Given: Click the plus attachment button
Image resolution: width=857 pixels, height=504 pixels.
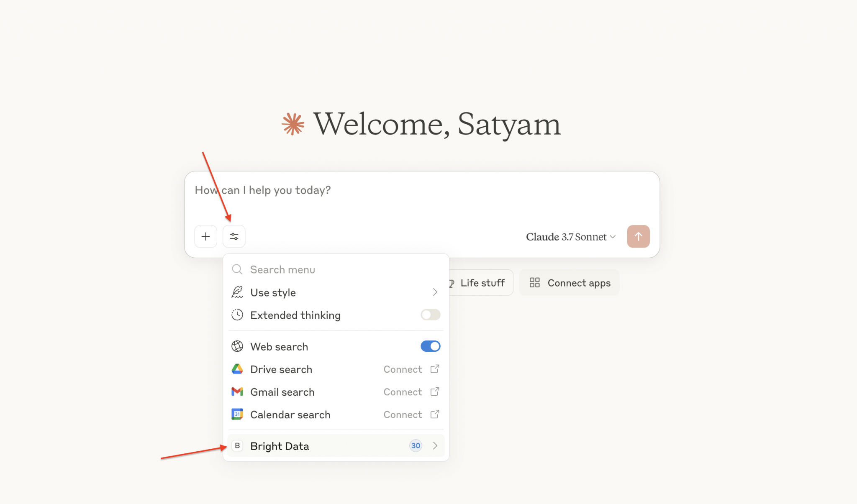Looking at the screenshot, I should click(x=205, y=236).
